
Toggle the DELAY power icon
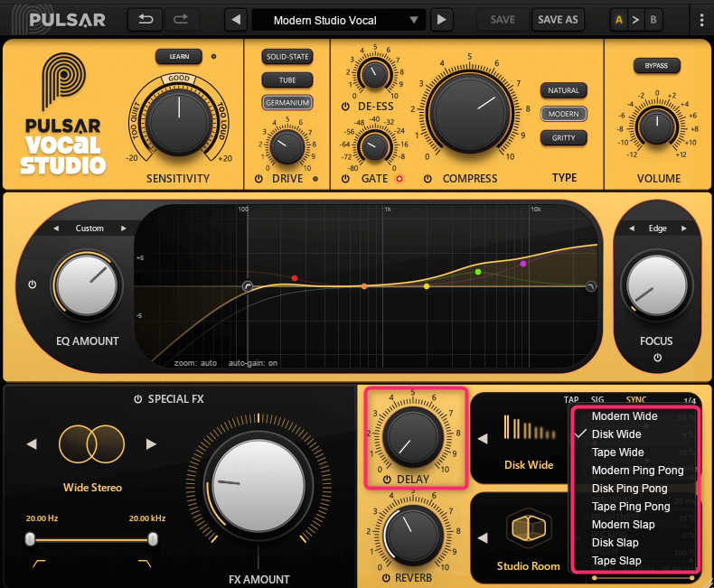387,480
